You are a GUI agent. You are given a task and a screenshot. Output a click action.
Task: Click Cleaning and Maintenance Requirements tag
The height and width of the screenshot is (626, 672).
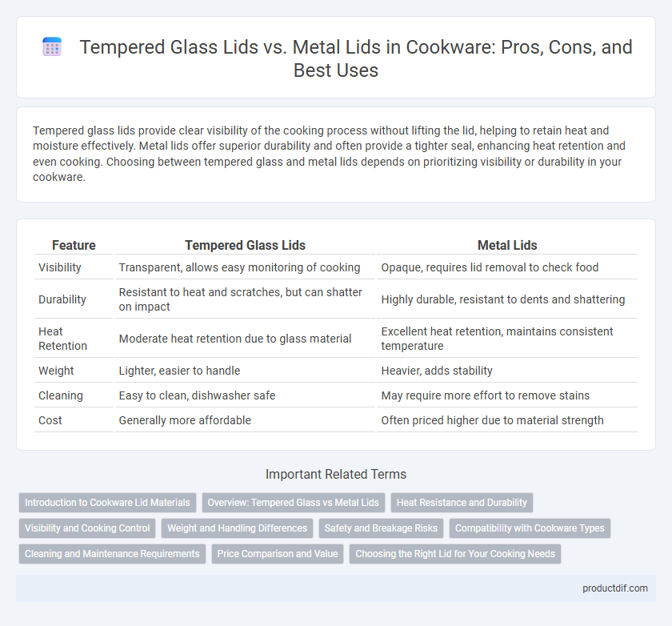point(112,554)
